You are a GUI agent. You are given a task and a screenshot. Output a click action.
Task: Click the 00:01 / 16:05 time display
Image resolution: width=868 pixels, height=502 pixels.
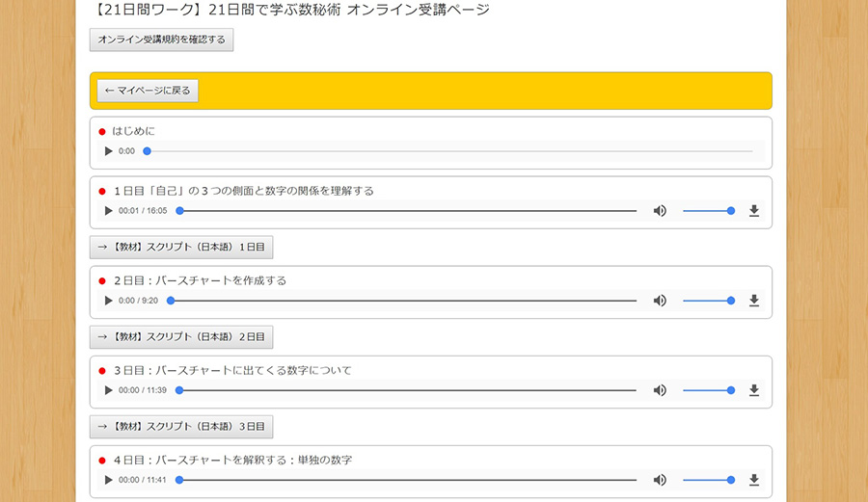pos(143,211)
